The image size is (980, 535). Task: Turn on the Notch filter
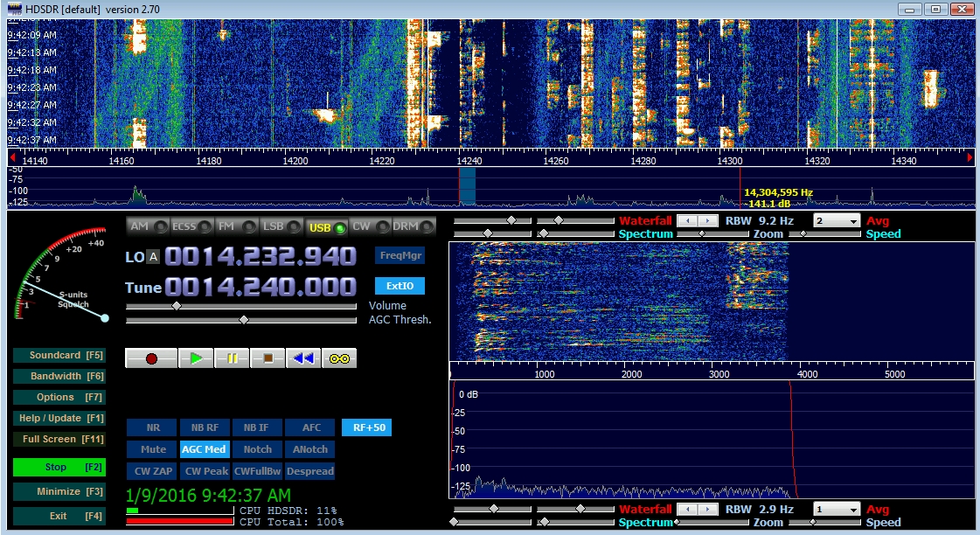(x=257, y=449)
